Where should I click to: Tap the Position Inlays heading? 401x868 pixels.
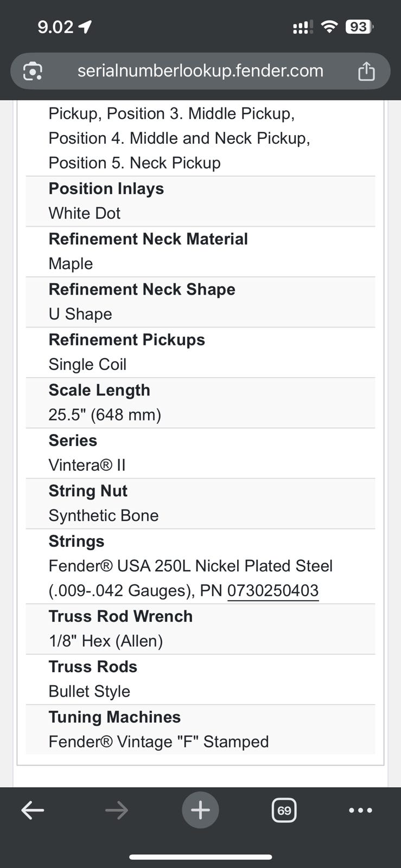coord(106,189)
